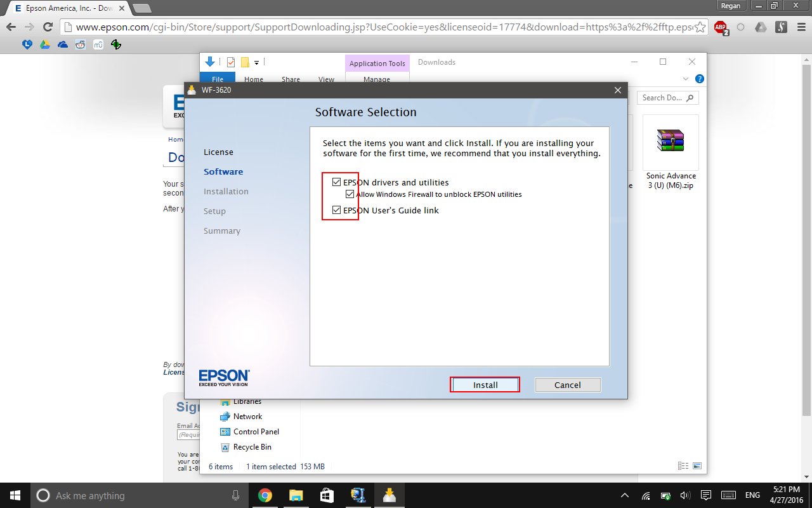Open the Google Drive bookmark

[45, 44]
